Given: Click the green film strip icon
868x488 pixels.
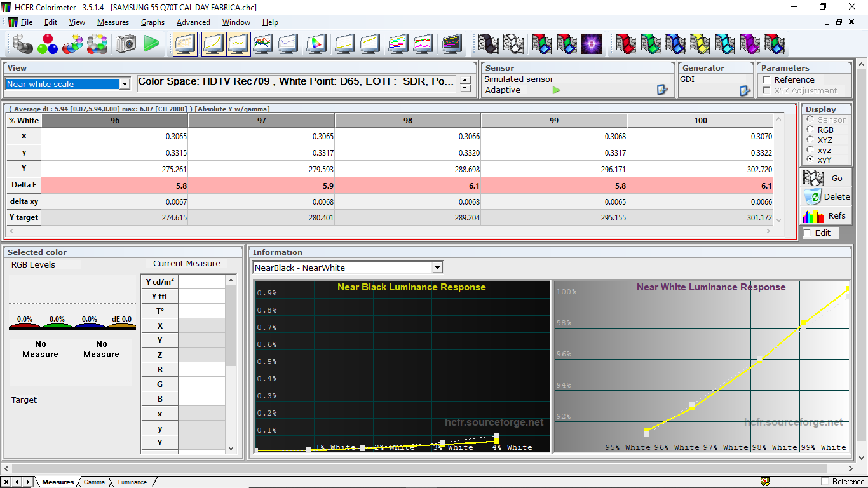Looking at the screenshot, I should 651,44.
